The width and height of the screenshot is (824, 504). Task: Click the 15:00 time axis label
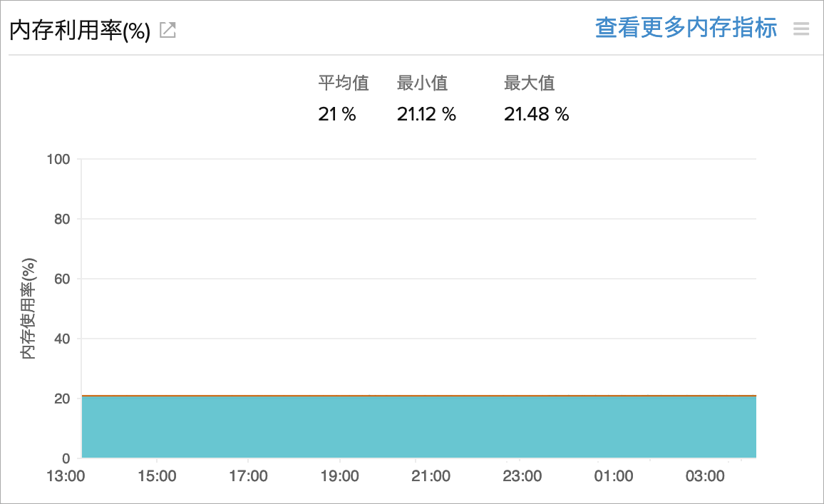point(157,476)
